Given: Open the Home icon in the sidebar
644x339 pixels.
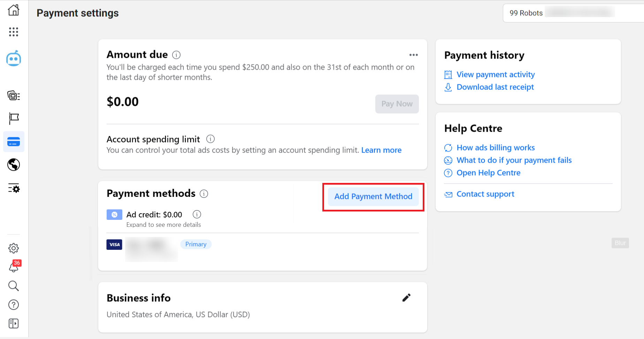Looking at the screenshot, I should [x=14, y=10].
